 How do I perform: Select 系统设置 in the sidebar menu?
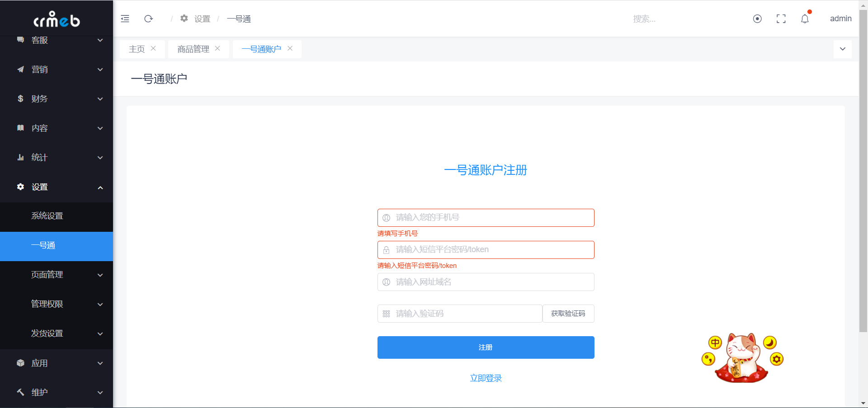(x=47, y=216)
